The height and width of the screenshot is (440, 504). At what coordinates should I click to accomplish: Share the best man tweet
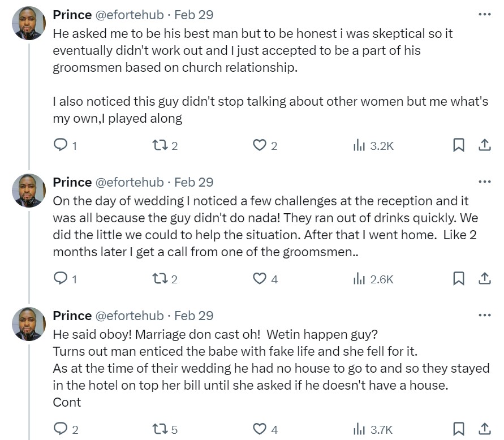[485, 145]
